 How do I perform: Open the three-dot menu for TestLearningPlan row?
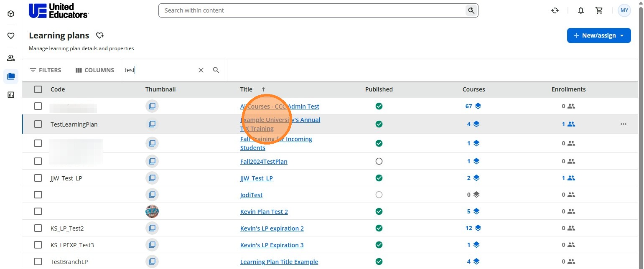(x=624, y=124)
